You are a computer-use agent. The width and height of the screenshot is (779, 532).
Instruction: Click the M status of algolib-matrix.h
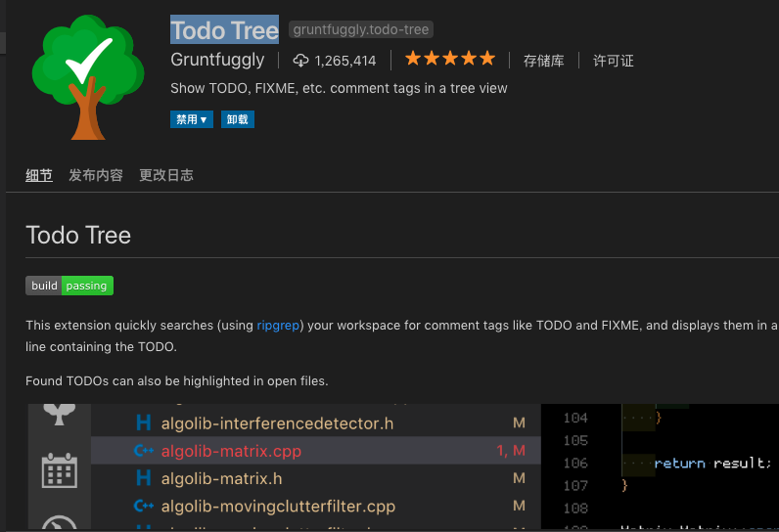click(519, 478)
